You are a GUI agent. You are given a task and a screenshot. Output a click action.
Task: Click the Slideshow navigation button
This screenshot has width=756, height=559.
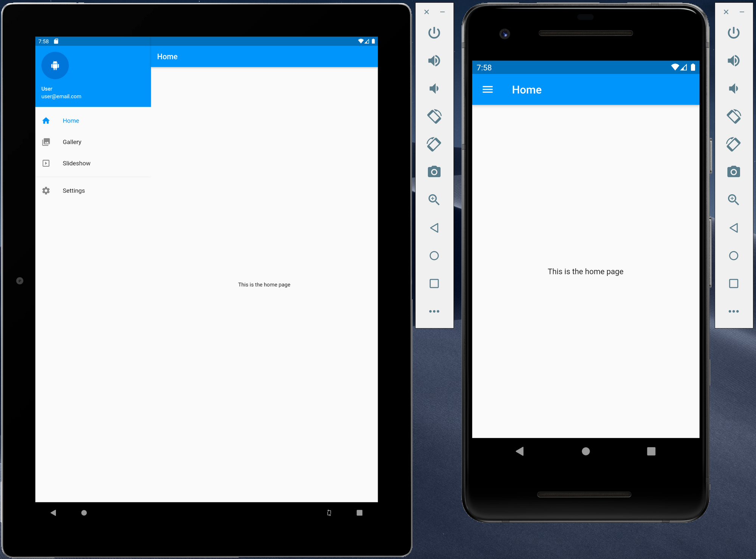pyautogui.click(x=76, y=163)
